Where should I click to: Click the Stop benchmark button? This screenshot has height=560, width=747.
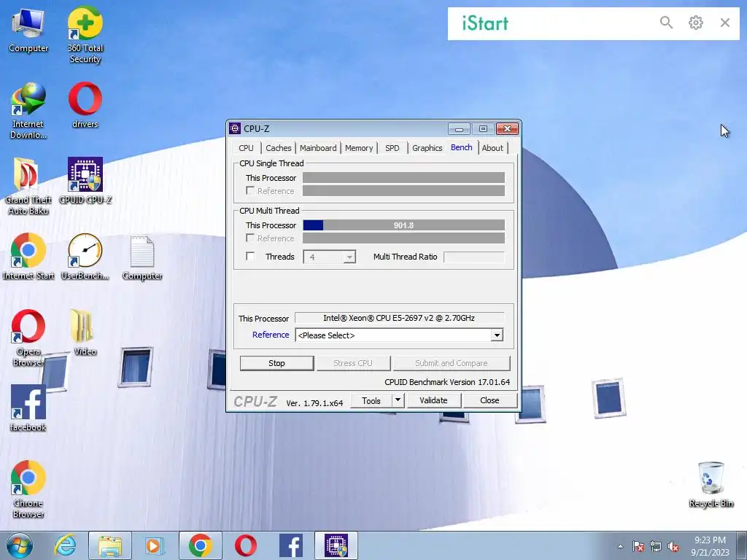point(276,363)
